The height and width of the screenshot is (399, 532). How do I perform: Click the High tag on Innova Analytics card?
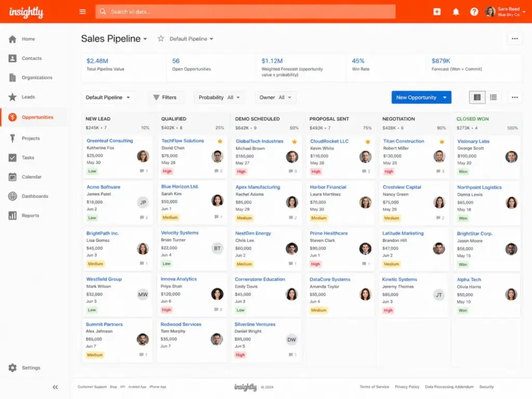pyautogui.click(x=166, y=310)
